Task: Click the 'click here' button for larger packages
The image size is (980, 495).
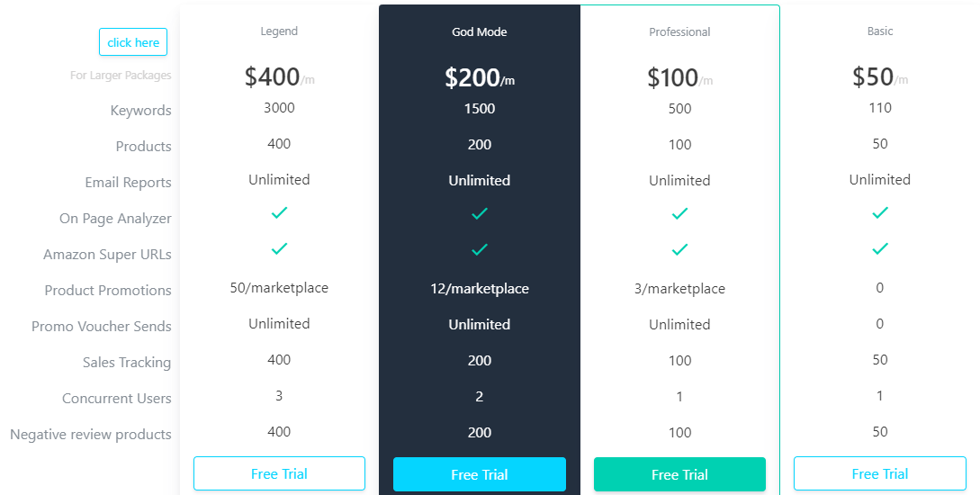Action: [133, 42]
